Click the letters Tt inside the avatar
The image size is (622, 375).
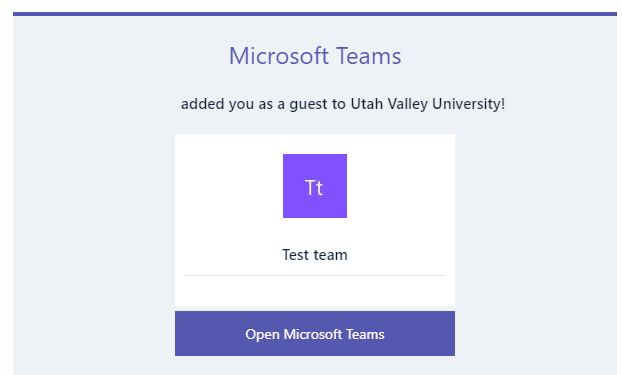314,187
